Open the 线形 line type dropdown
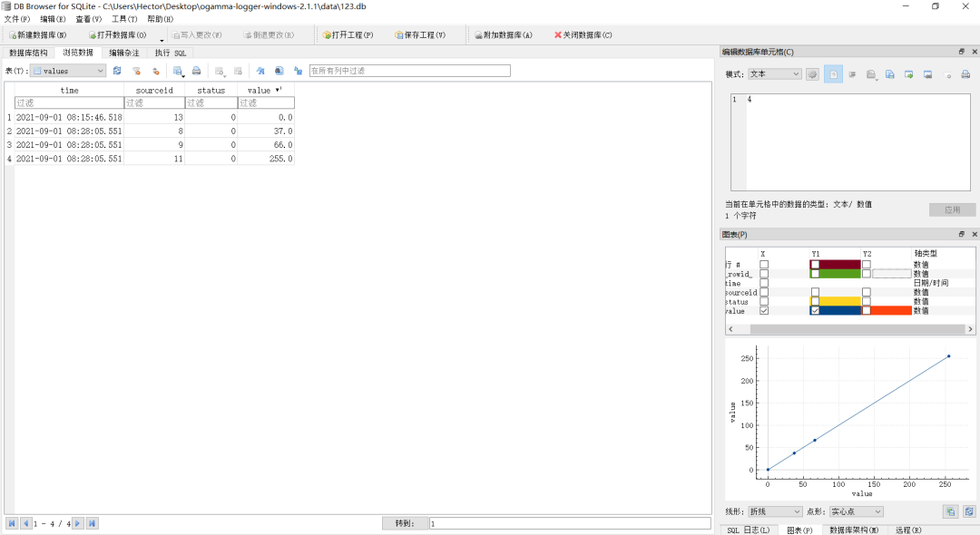The width and height of the screenshot is (980, 535). point(775,512)
